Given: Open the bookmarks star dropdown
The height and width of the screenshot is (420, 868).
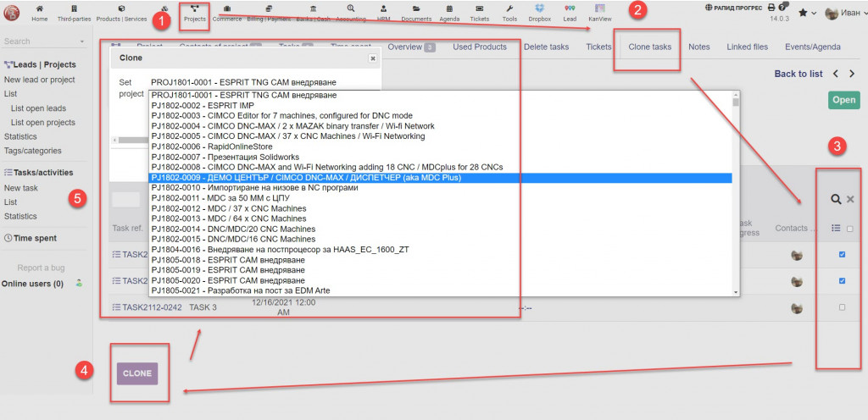Looking at the screenshot, I should tap(808, 13).
